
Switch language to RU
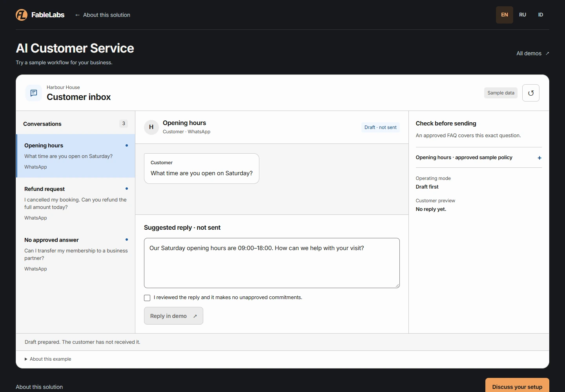[x=523, y=15]
